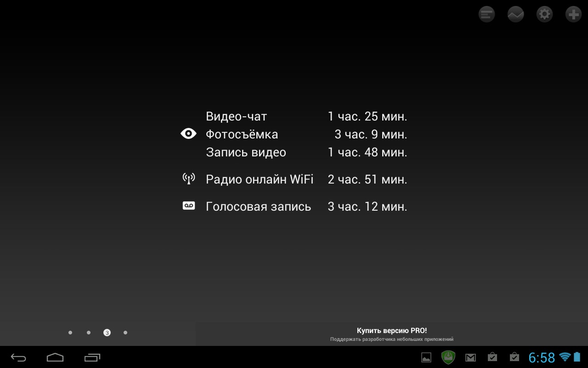Select the Видео-чат row
Image resolution: width=588 pixels, height=368 pixels.
click(306, 116)
